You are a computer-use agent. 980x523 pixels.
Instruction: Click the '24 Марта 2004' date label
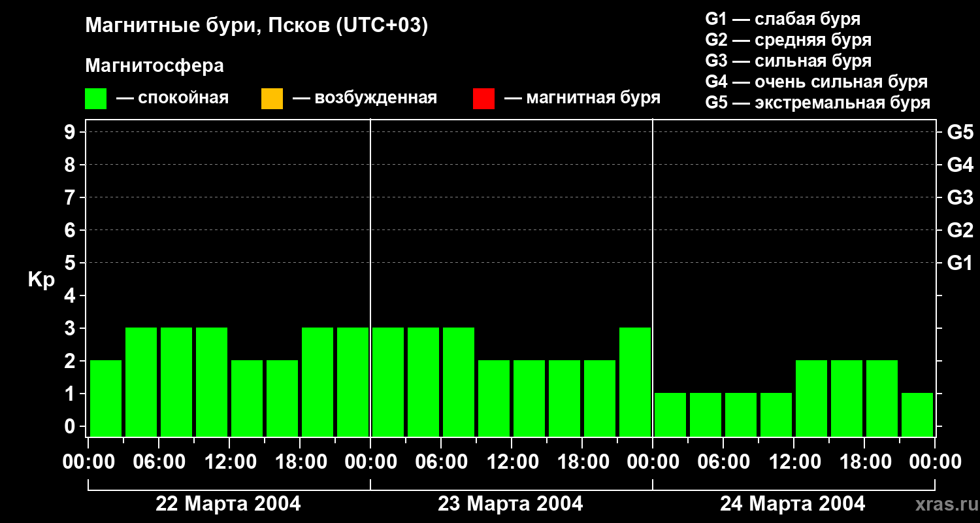click(792, 504)
